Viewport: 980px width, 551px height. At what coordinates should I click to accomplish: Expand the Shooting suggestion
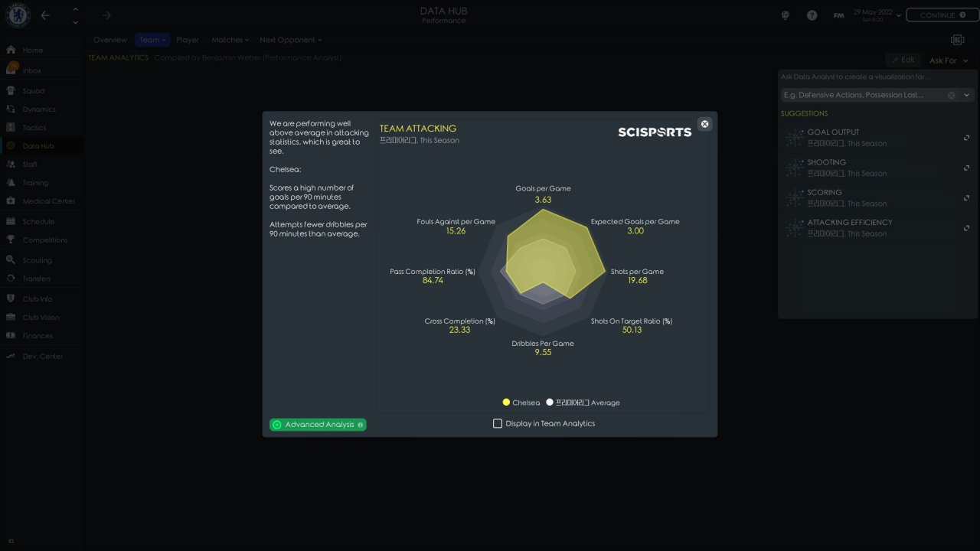click(x=966, y=168)
